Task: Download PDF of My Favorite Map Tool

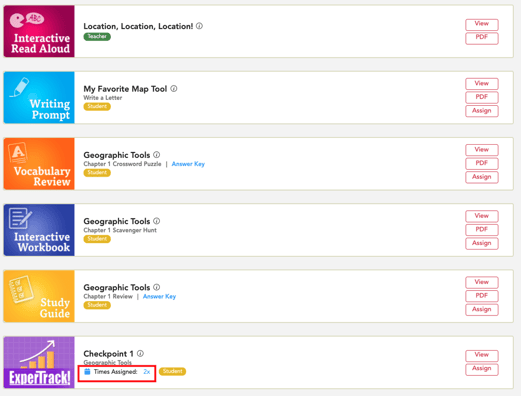Action: click(482, 97)
